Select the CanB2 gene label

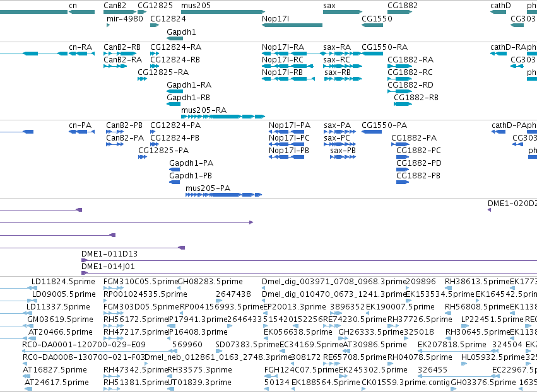tap(115, 6)
